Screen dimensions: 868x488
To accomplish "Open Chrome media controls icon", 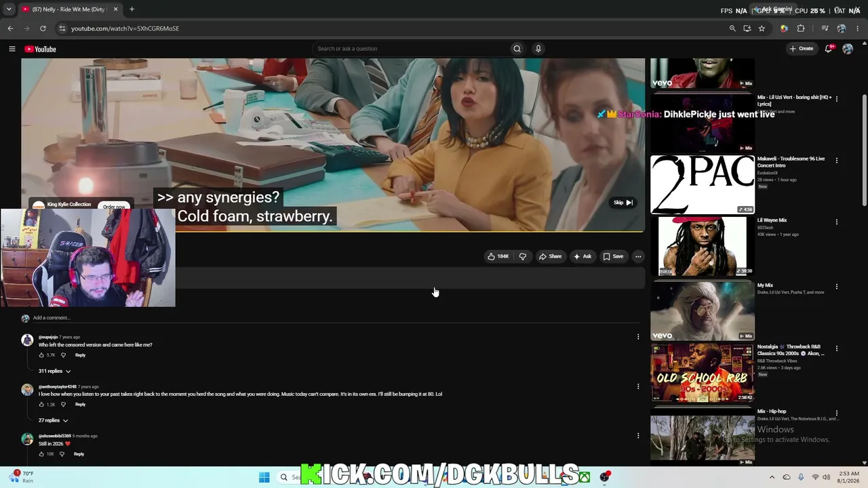I will (x=825, y=28).
